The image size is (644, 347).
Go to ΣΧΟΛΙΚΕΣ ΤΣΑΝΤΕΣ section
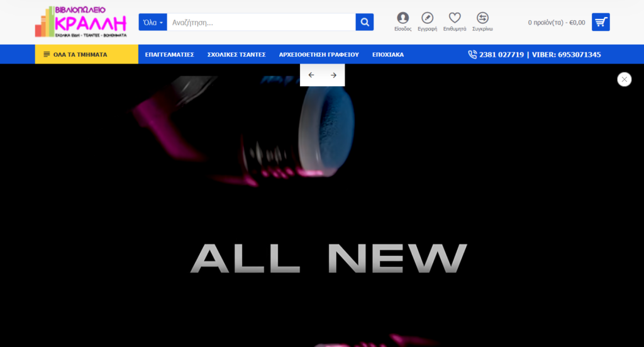[236, 55]
